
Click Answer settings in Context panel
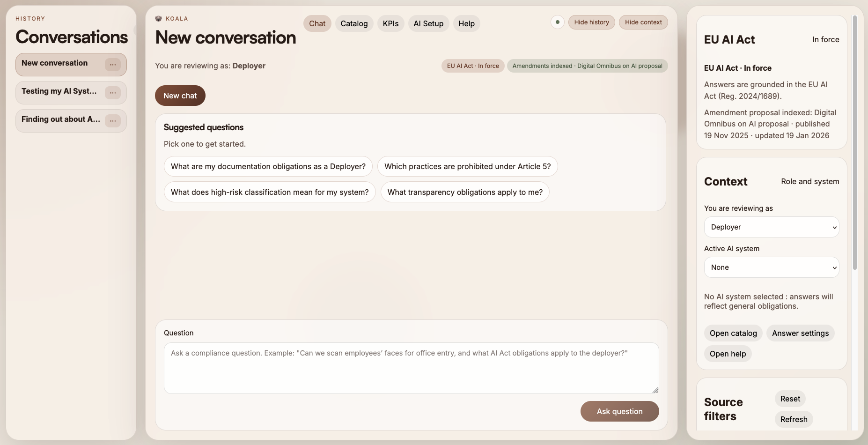pos(800,333)
